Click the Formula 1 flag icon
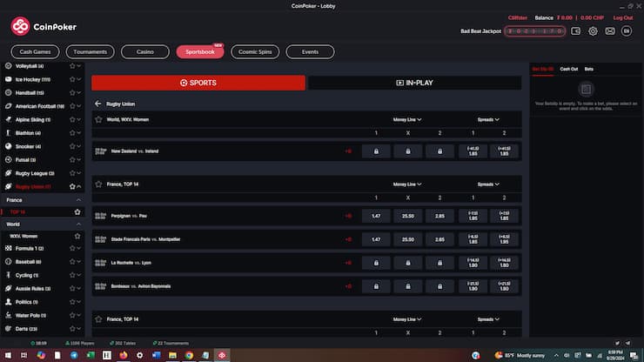Image resolution: width=644 pixels, height=362 pixels. (x=8, y=248)
